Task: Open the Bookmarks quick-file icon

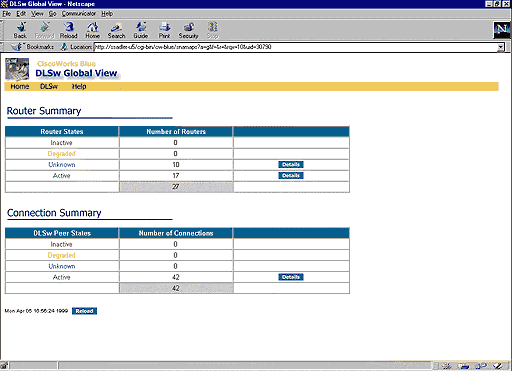Action: pyautogui.click(x=16, y=47)
